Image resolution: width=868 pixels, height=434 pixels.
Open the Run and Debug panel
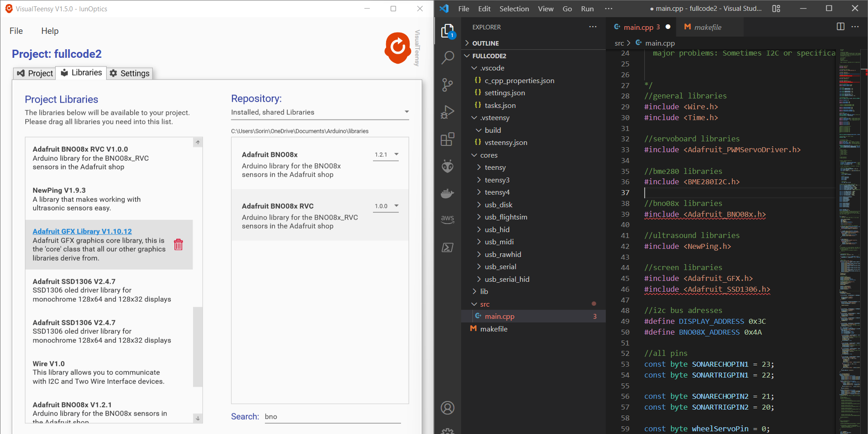tap(448, 112)
